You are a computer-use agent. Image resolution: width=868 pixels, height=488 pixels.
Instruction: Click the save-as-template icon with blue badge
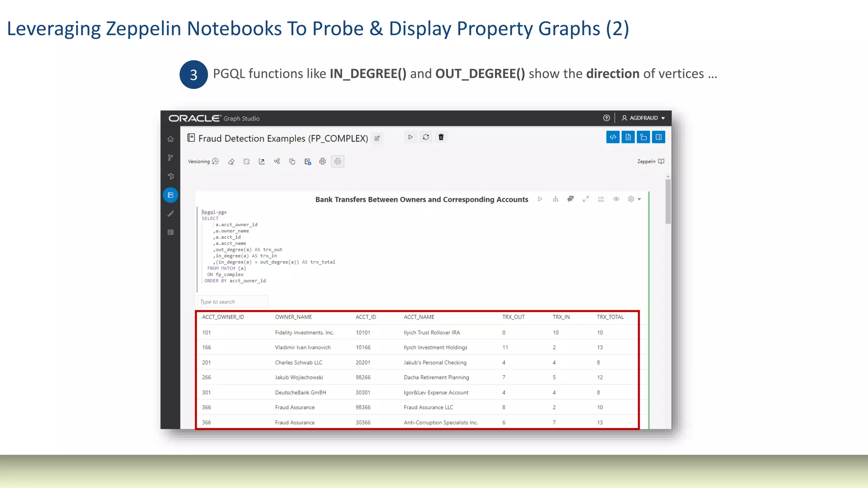(307, 161)
